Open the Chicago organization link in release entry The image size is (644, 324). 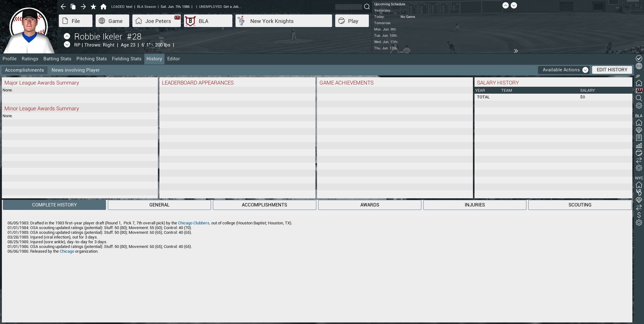coord(67,251)
